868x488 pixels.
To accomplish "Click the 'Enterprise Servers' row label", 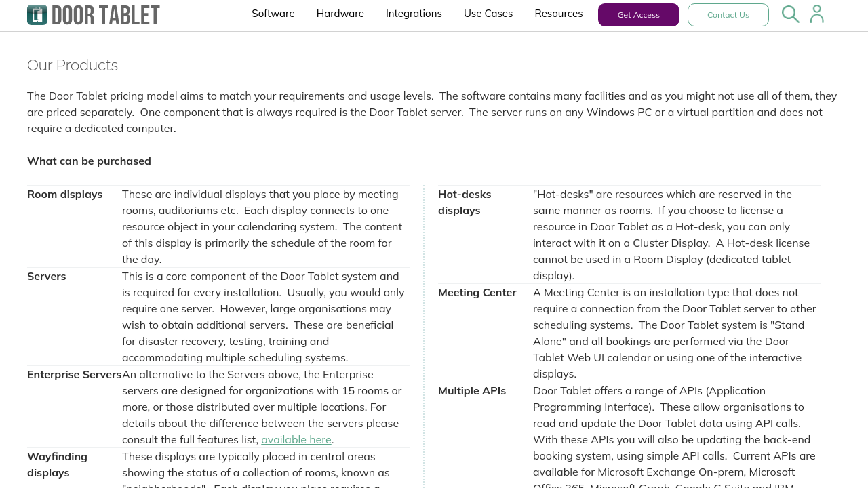I will pyautogui.click(x=75, y=374).
